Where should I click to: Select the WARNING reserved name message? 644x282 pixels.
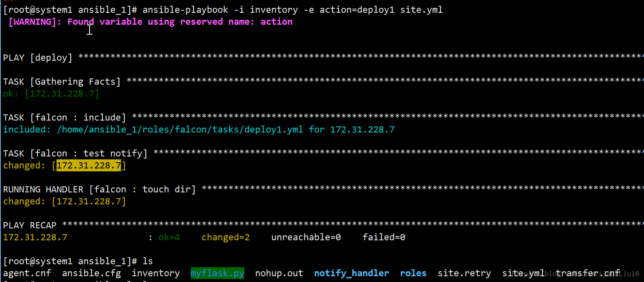(x=150, y=22)
